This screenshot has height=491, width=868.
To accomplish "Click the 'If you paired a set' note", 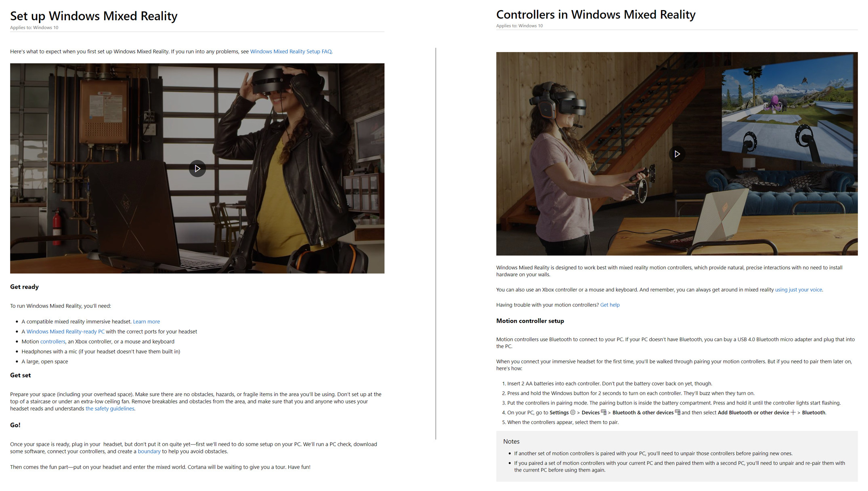I will click(x=679, y=466).
